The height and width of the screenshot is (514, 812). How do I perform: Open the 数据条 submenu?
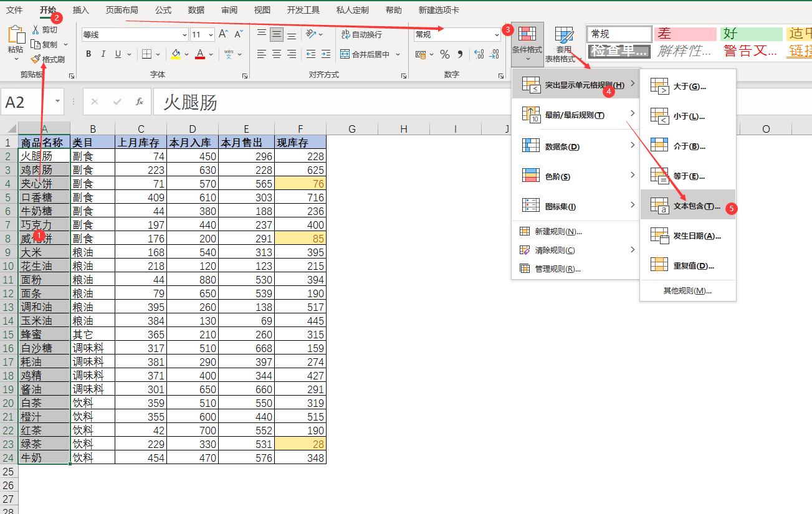point(576,146)
